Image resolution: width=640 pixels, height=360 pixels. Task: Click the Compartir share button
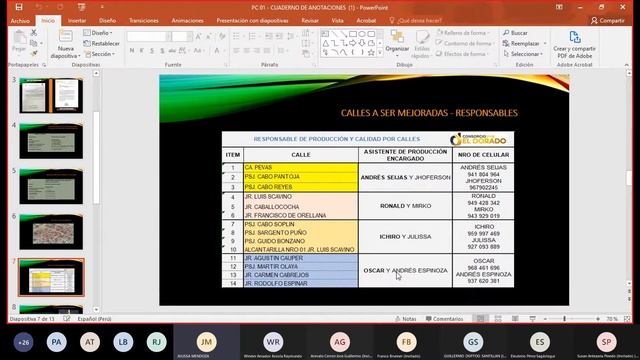608,20
